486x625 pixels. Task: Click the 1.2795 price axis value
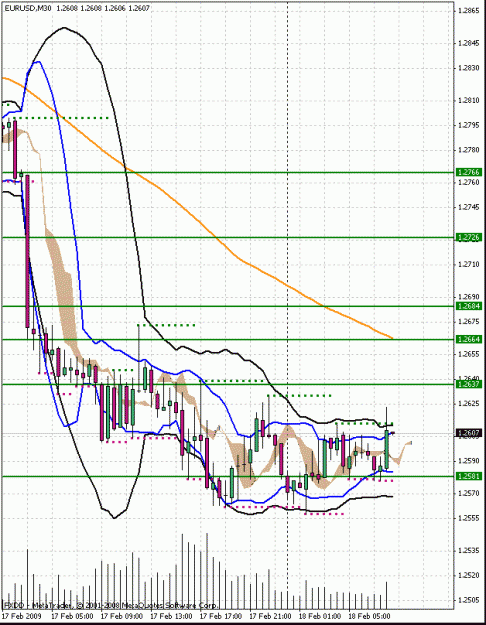(469, 126)
